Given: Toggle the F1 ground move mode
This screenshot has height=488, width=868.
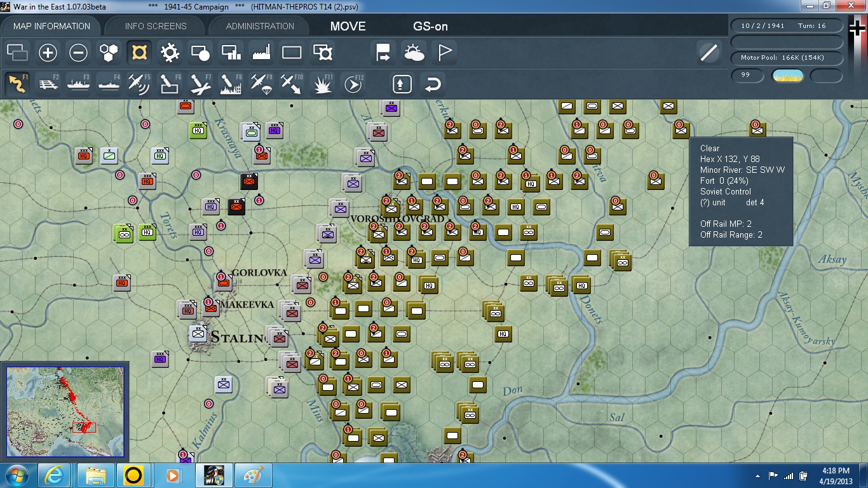Looking at the screenshot, I should 17,84.
